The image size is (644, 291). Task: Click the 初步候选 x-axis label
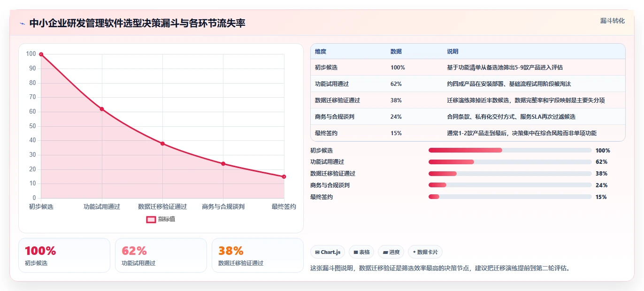point(41,207)
